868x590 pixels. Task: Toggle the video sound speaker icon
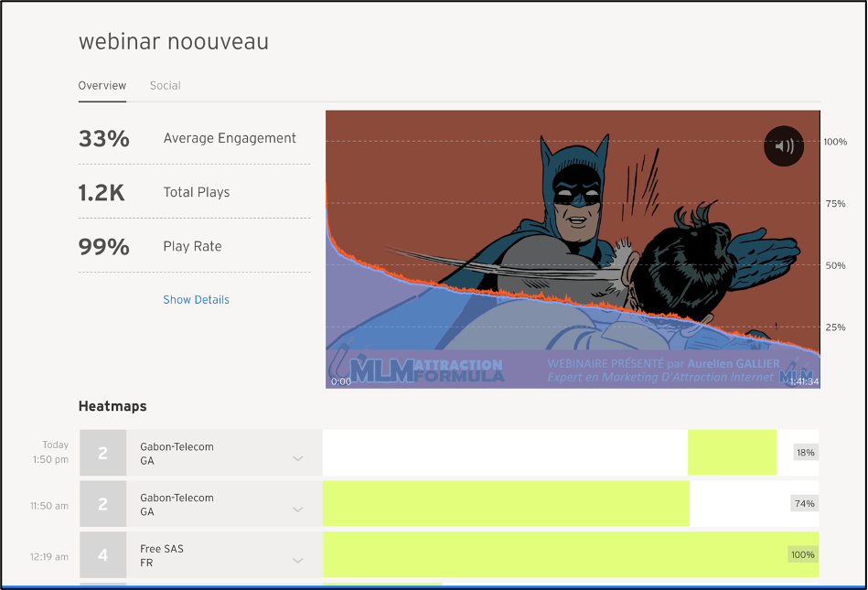pyautogui.click(x=784, y=146)
